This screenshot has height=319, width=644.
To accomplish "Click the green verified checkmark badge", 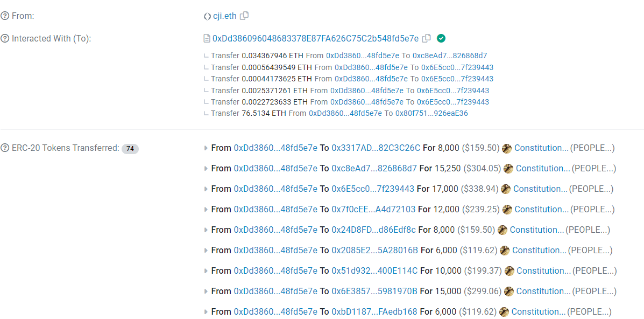I will tap(441, 38).
